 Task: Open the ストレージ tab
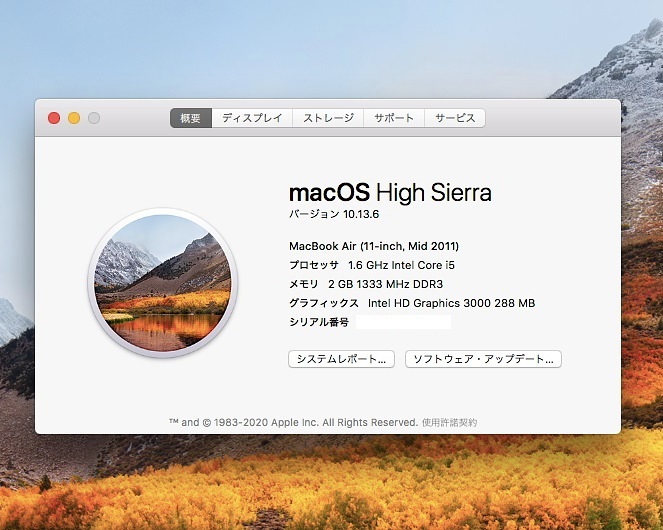click(328, 118)
